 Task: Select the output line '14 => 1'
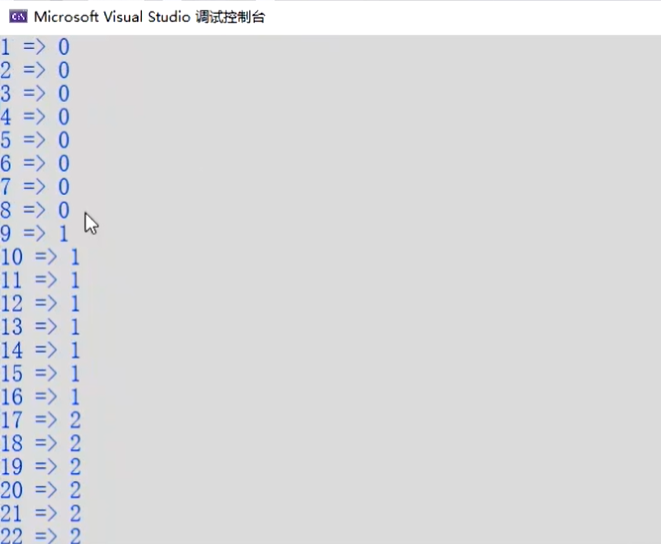(40, 350)
